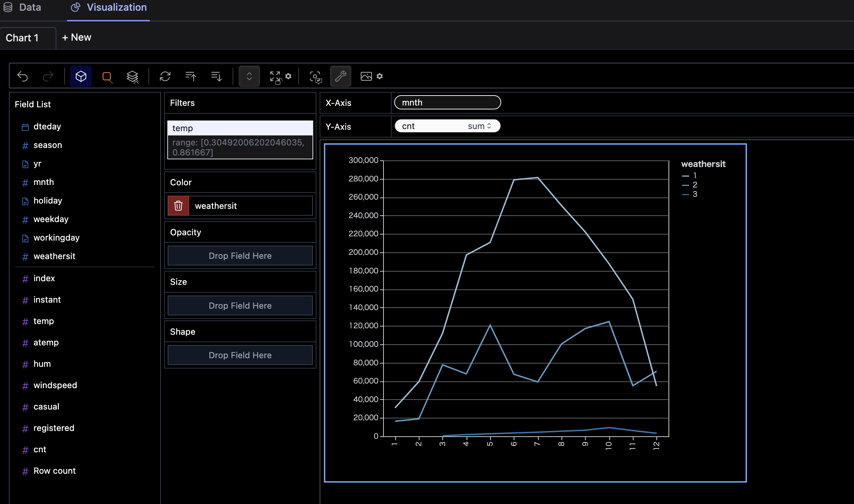854x504 pixels.
Task: Open the temp filter range box
Action: pos(240,147)
